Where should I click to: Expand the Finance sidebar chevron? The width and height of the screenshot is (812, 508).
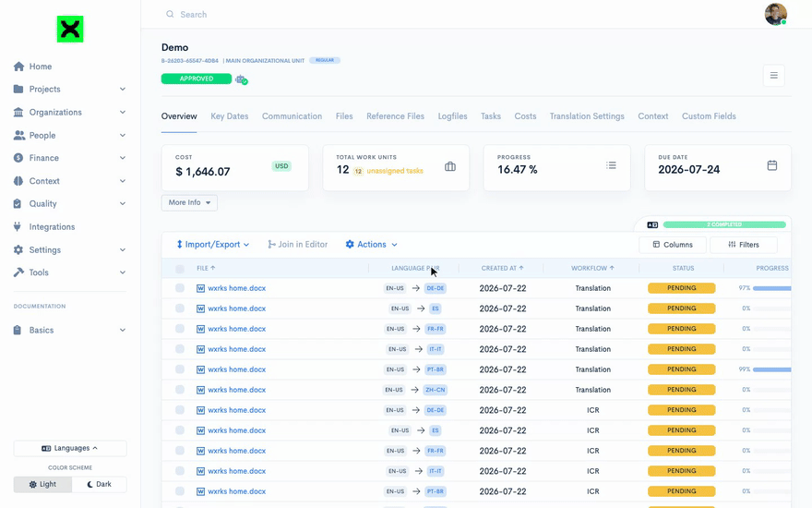coord(122,158)
